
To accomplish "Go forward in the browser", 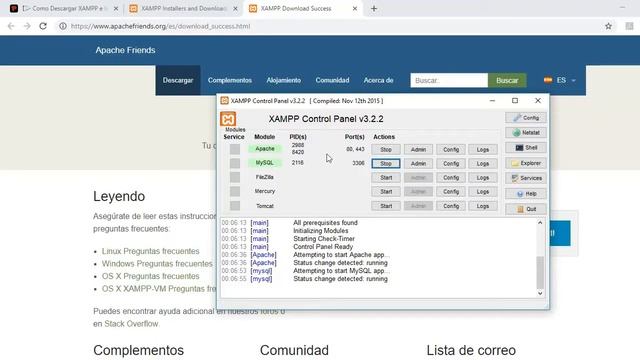I will pyautogui.click(x=27, y=26).
